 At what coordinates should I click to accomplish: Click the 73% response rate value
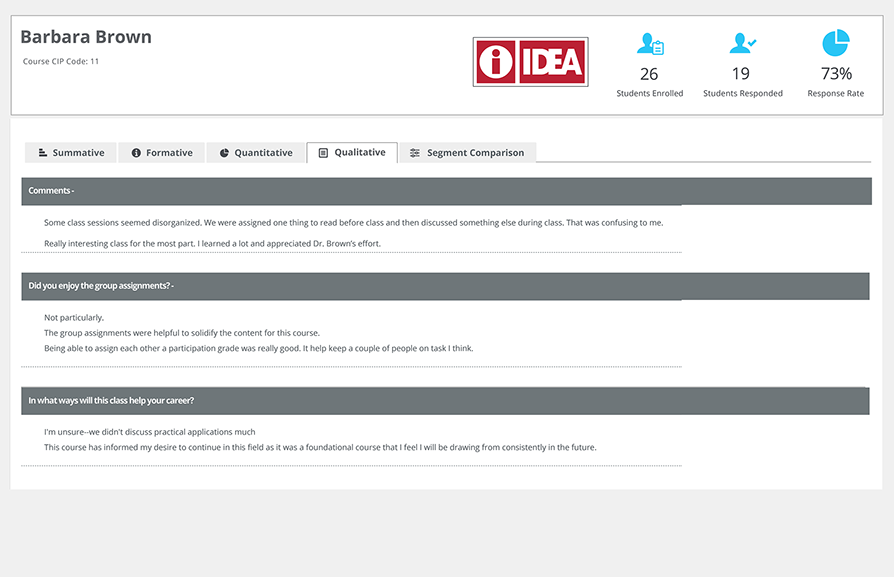[836, 74]
